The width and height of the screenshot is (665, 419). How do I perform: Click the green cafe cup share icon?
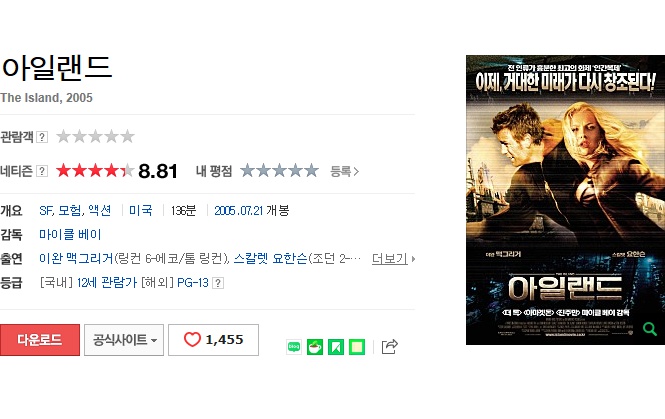click(x=315, y=347)
